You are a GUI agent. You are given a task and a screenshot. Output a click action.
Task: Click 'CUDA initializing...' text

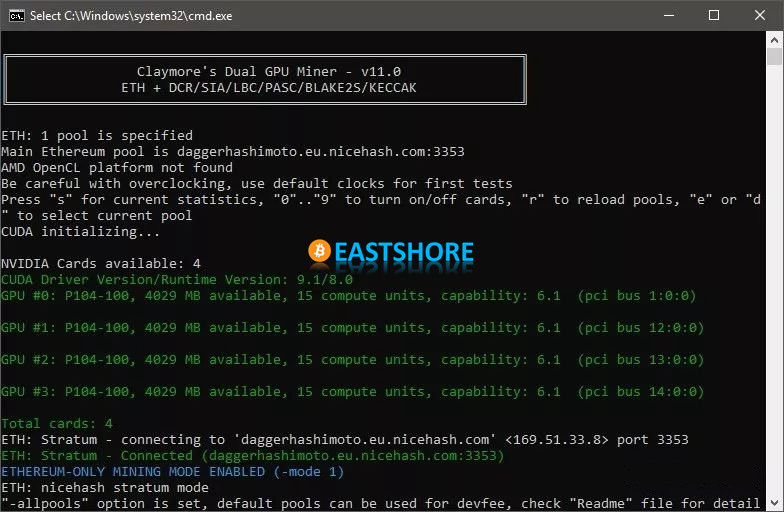pos(80,232)
